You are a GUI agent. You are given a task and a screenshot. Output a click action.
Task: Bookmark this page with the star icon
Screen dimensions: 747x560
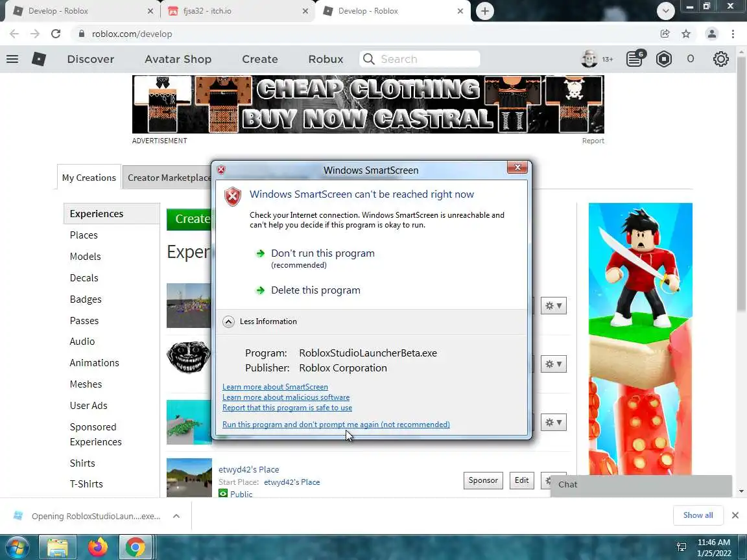(685, 34)
